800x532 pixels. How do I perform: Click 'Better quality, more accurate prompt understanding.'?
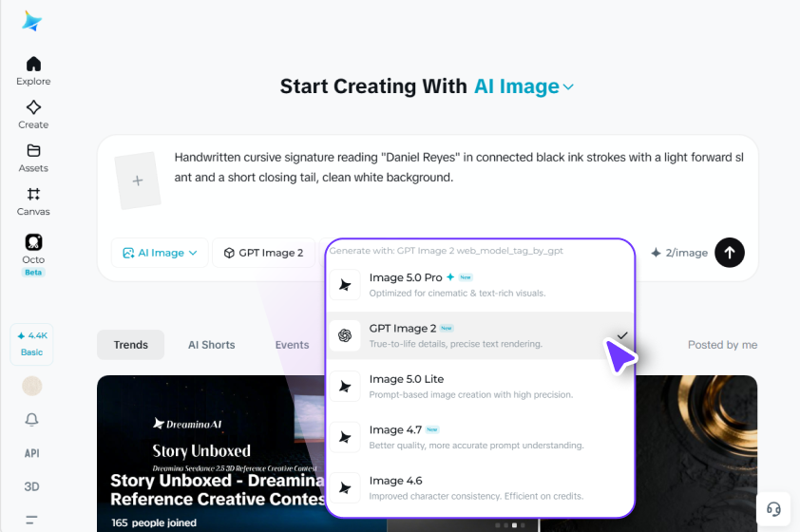[x=476, y=446]
